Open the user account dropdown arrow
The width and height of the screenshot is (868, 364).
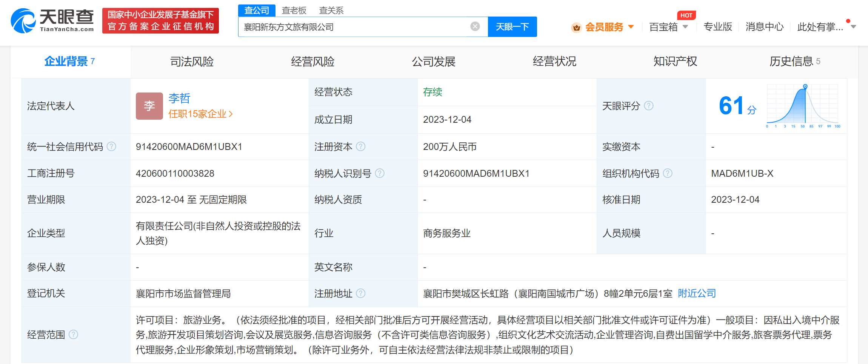(853, 27)
